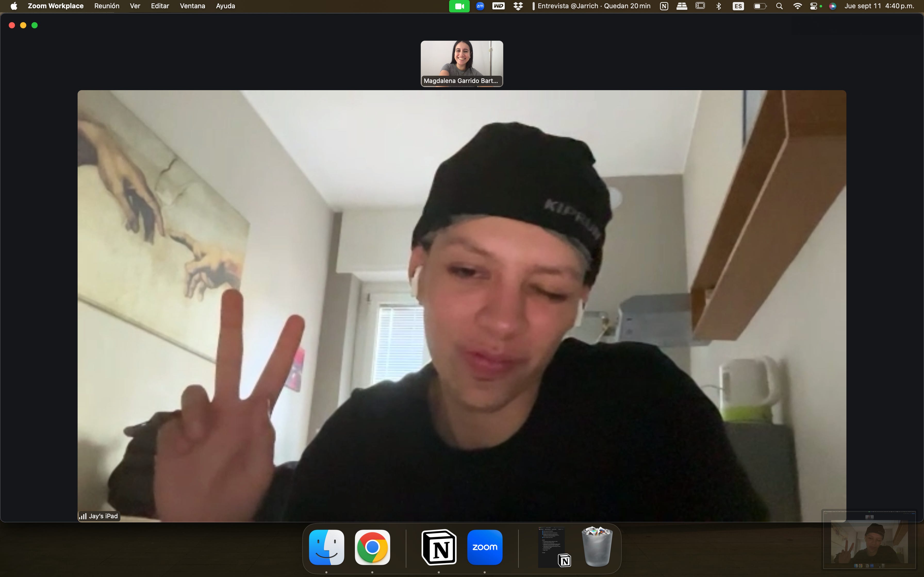Open the Ventana menu
Viewport: 924px width, 577px height.
click(x=192, y=6)
